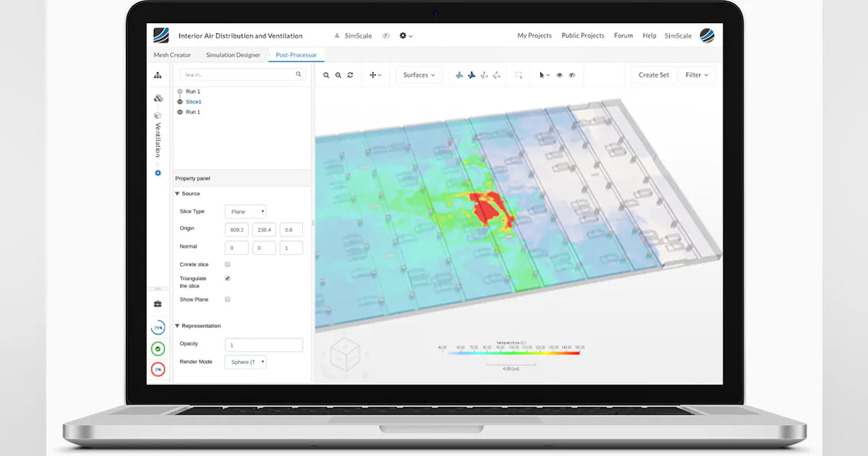Open the SimScale user avatar at top right
This screenshot has width=868, height=456.
707,35
